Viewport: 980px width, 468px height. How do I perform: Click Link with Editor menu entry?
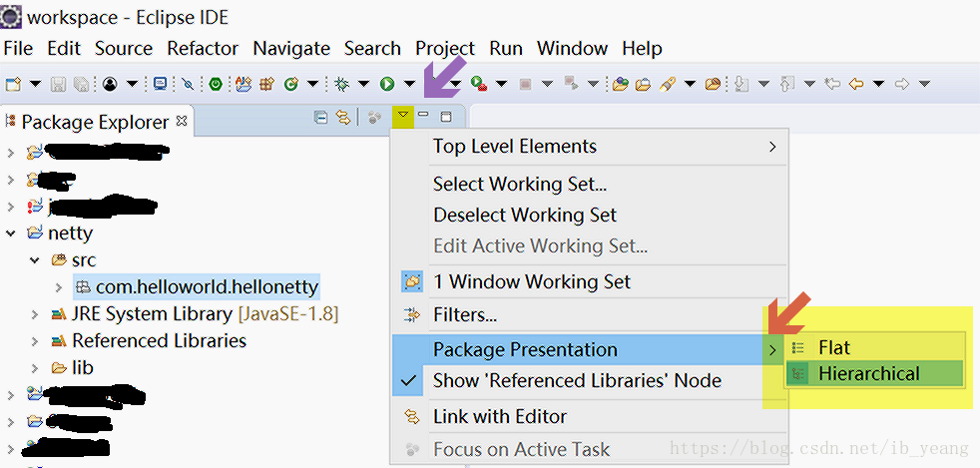(590, 417)
